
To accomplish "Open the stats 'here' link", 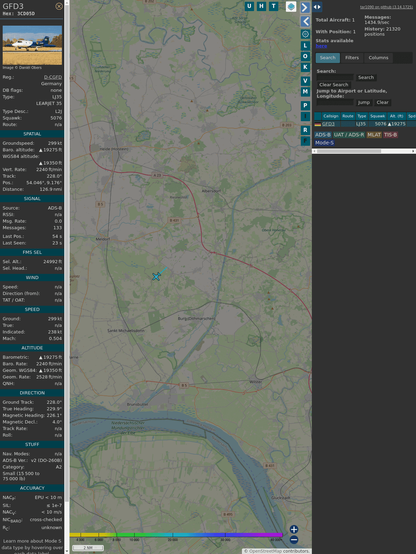I will [321, 46].
